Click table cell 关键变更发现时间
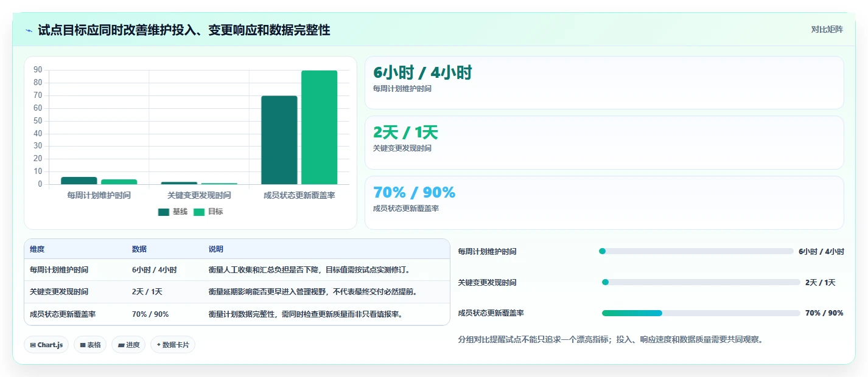868x377 pixels. pyautogui.click(x=59, y=292)
